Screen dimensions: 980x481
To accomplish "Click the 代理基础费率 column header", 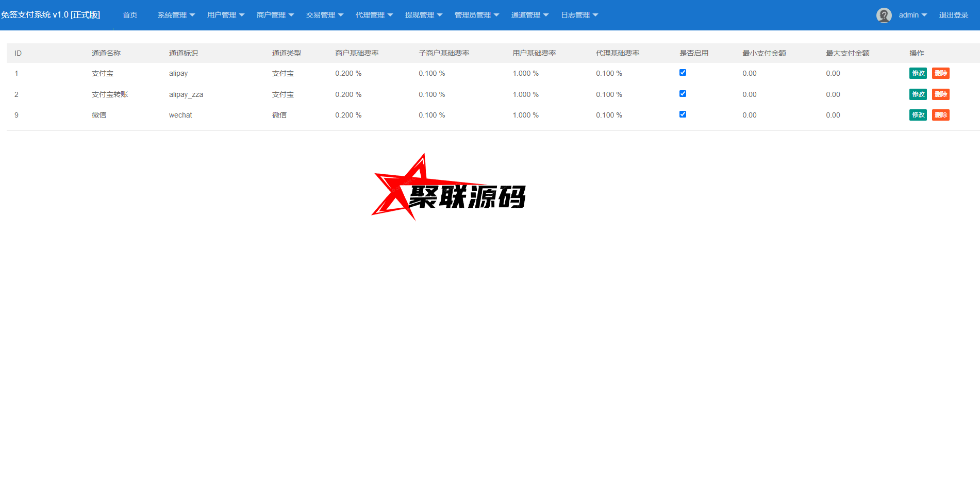I will coord(618,53).
